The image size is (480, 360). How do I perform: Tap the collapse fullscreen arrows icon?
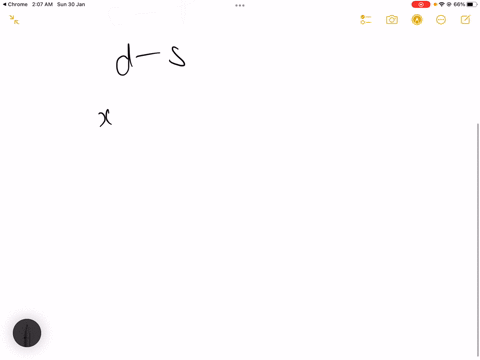point(14,20)
